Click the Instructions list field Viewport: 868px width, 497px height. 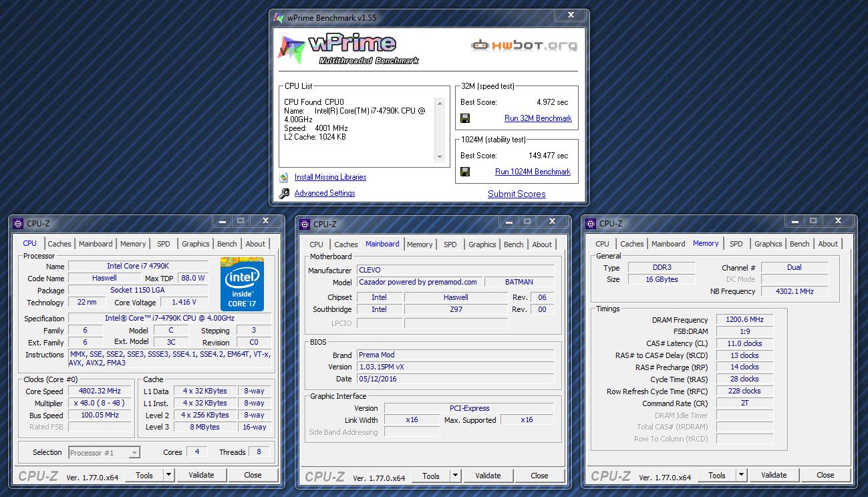point(170,359)
